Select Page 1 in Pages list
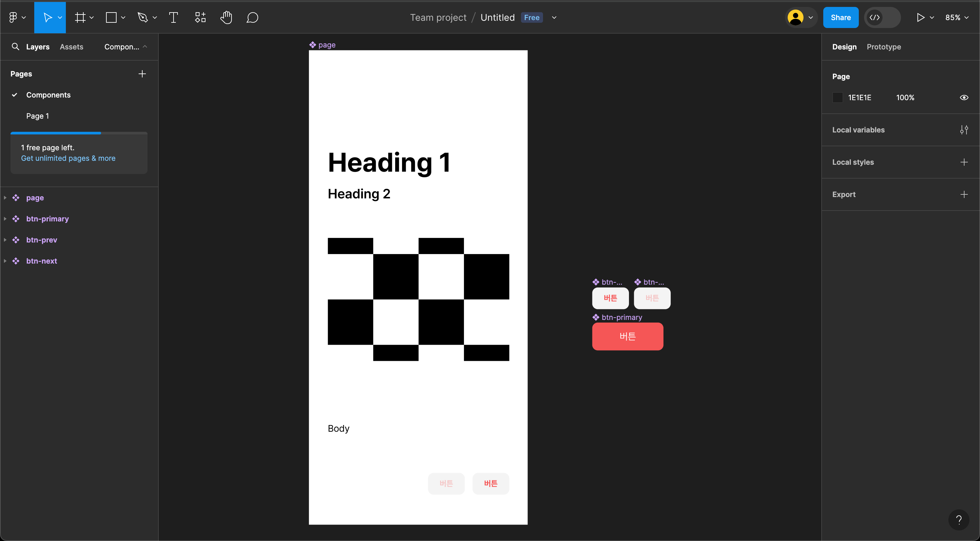Viewport: 980px width, 541px height. click(38, 116)
